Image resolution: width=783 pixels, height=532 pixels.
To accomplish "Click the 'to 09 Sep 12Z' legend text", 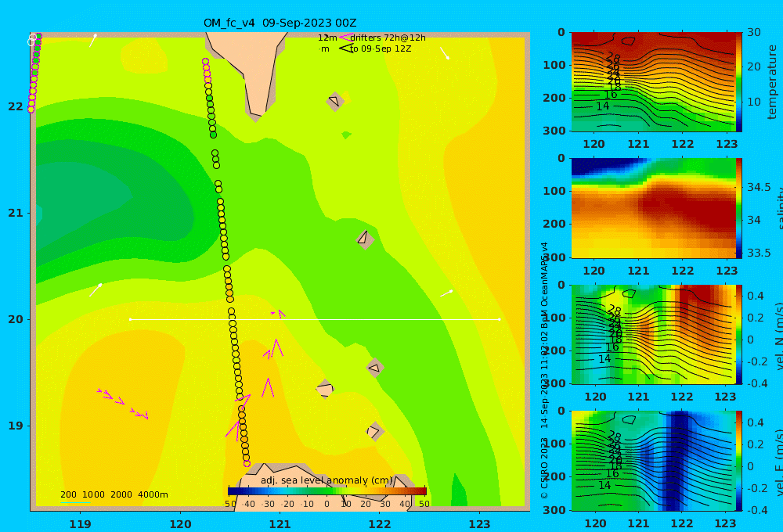I will click(380, 49).
